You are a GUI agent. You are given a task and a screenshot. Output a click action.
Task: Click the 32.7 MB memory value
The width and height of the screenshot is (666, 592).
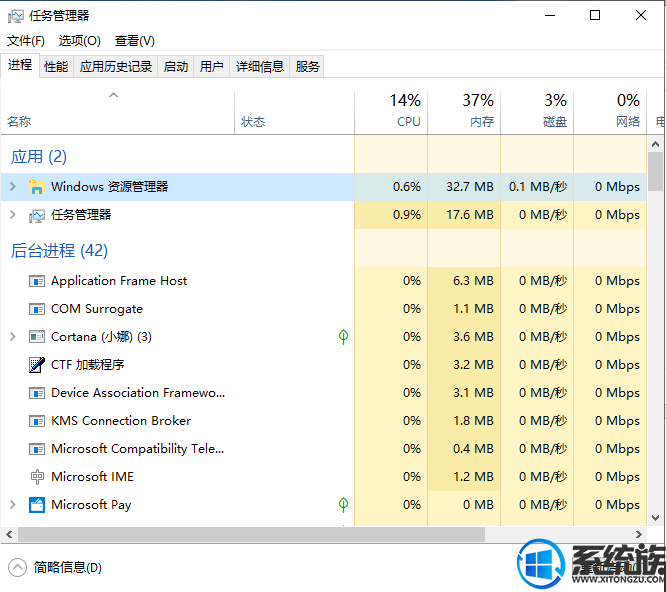tap(469, 187)
